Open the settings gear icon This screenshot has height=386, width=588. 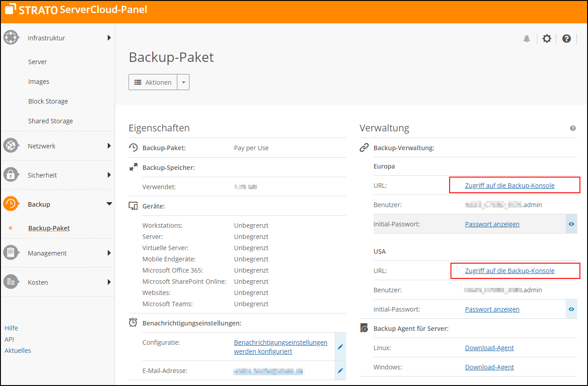point(547,39)
